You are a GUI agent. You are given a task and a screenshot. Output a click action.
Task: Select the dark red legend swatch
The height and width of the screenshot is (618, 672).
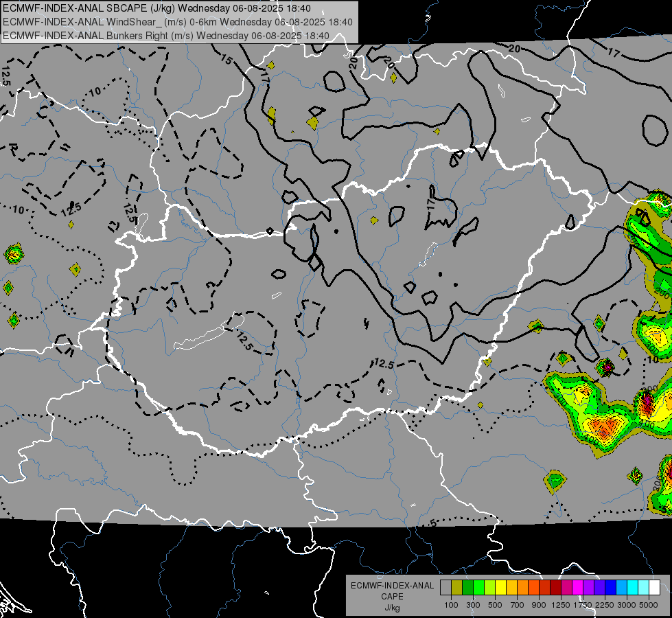[555, 588]
